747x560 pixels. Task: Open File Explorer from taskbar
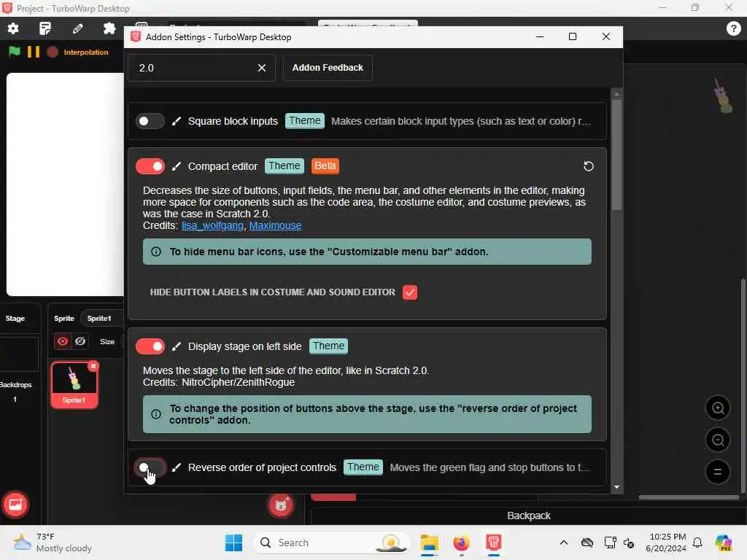(429, 542)
